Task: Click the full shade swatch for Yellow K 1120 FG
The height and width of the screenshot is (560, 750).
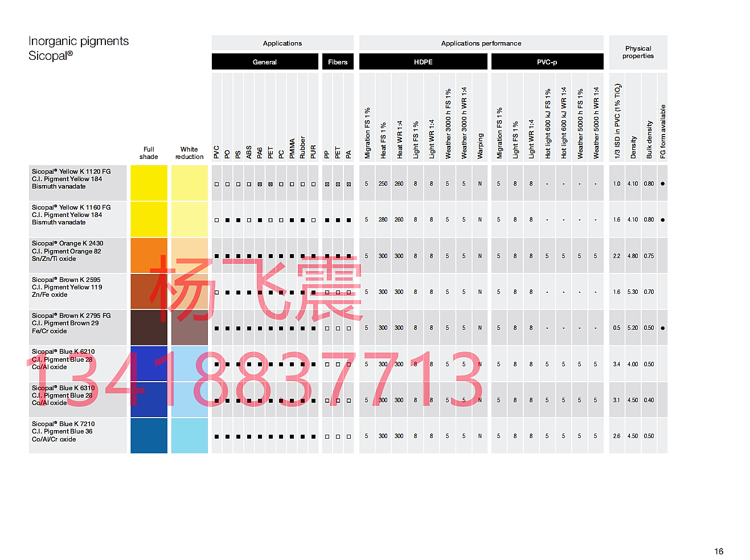Action: (x=149, y=183)
